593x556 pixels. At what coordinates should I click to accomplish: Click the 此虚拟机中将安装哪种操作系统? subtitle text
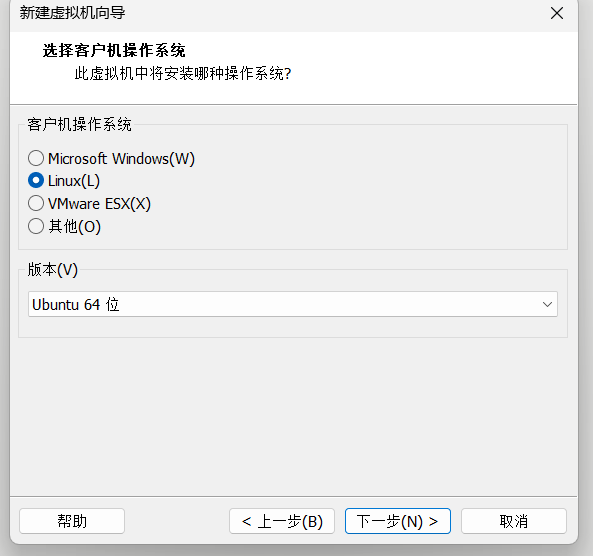[x=183, y=73]
